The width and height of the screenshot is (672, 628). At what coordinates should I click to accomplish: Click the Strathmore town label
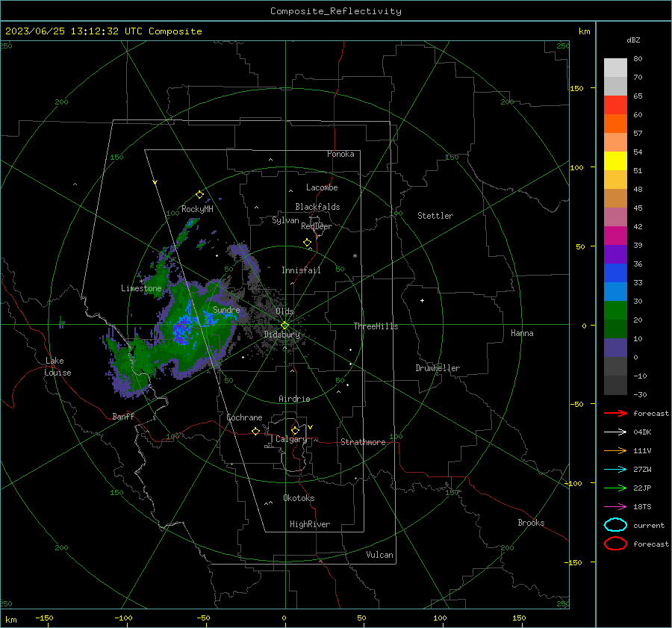coord(363,442)
